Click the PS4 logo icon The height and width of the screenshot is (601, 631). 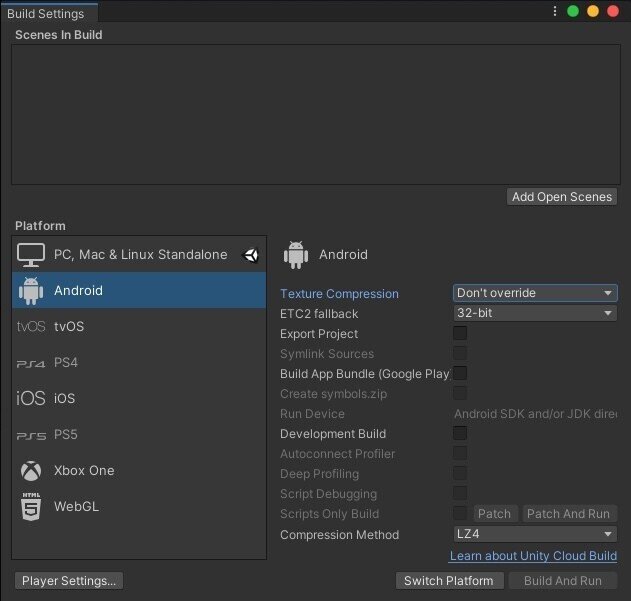click(31, 363)
